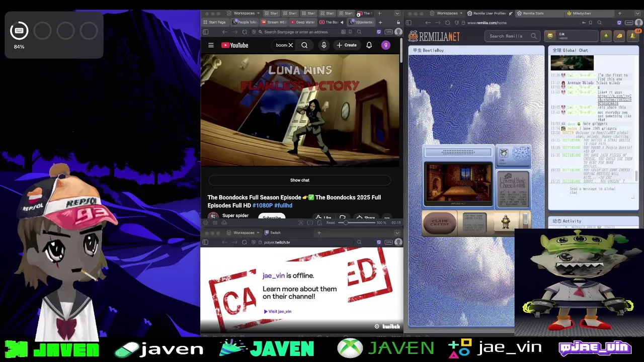
Task: Start YouTube voice search with microphone
Action: (324, 45)
